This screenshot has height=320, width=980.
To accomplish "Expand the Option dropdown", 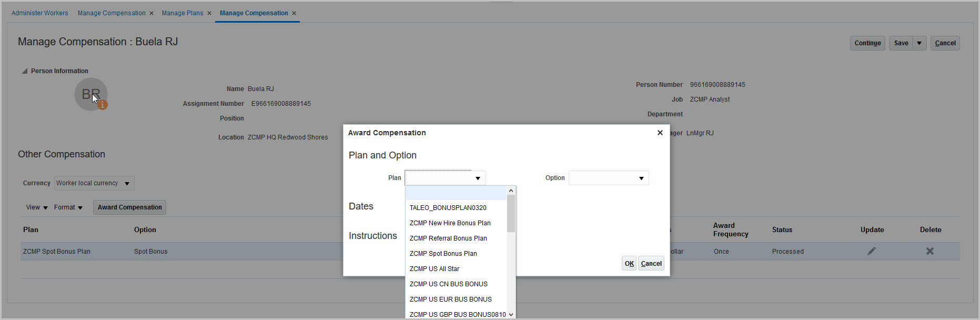I will 641,178.
